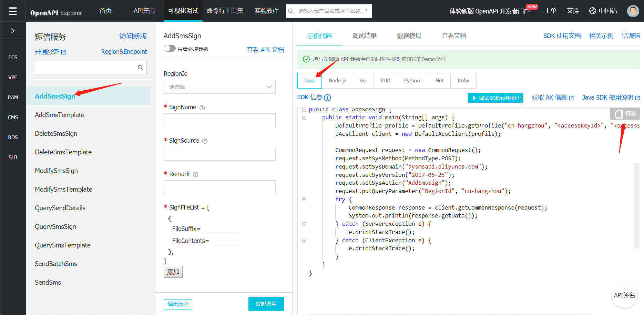This screenshot has width=644, height=315.
Task: Open Region&Endpoint link
Action: [124, 52]
